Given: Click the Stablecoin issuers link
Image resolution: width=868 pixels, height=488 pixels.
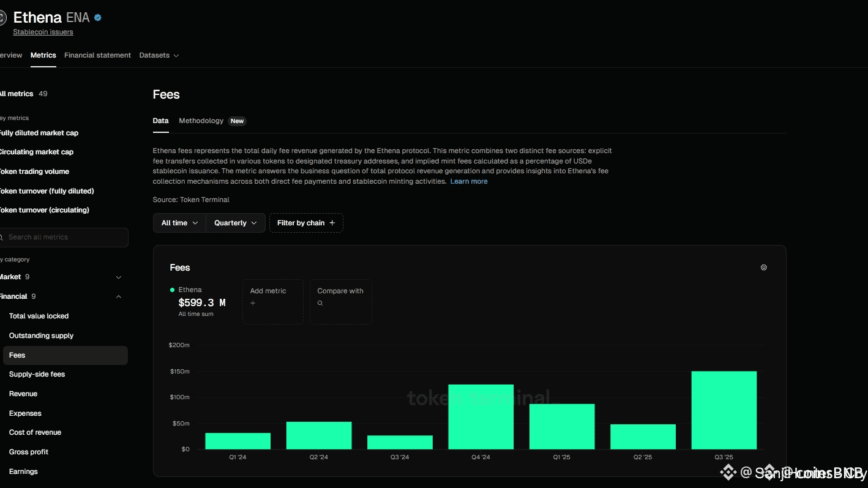Looking at the screenshot, I should point(43,32).
